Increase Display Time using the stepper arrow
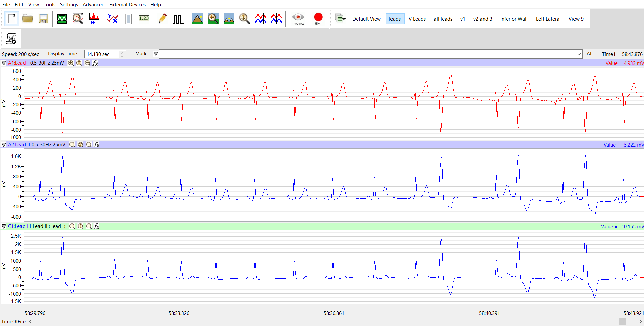The height and width of the screenshot is (326, 644). pyautogui.click(x=122, y=52)
